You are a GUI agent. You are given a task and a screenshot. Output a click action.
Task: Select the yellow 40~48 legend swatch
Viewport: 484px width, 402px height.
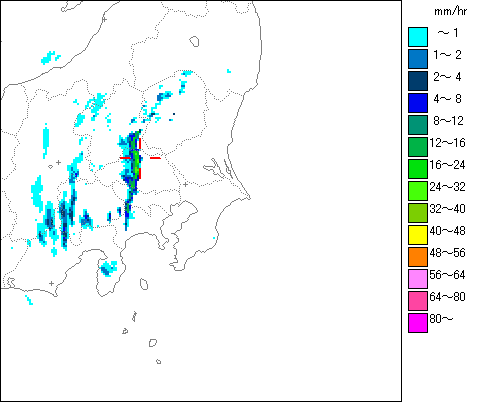pos(418,235)
